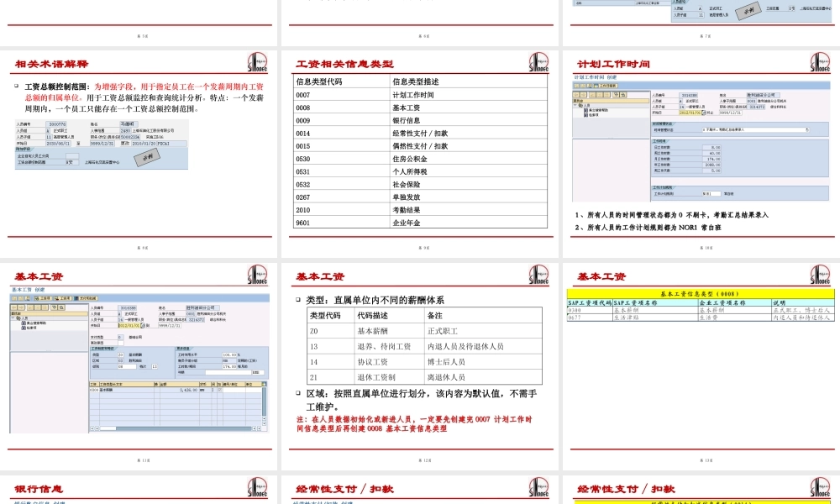Click the calendar icon beside the 开始日 date field
Image resolution: width=840 pixels, height=504 pixels.
(x=702, y=113)
